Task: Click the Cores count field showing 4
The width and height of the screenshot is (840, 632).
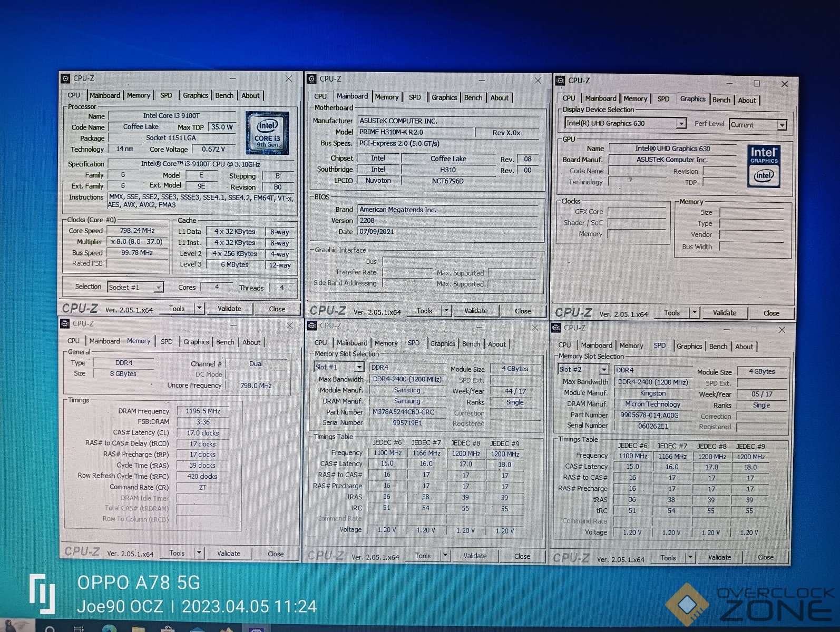Action: pyautogui.click(x=217, y=287)
